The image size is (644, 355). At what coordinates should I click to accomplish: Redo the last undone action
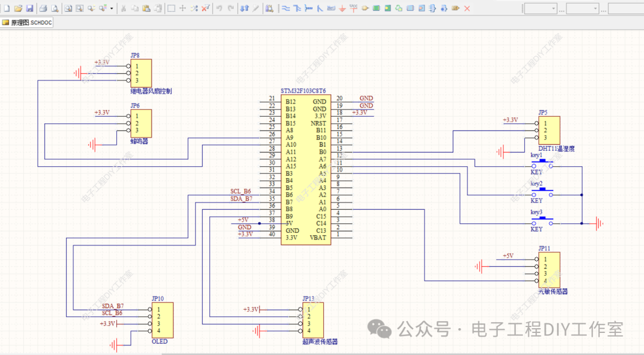[231, 8]
